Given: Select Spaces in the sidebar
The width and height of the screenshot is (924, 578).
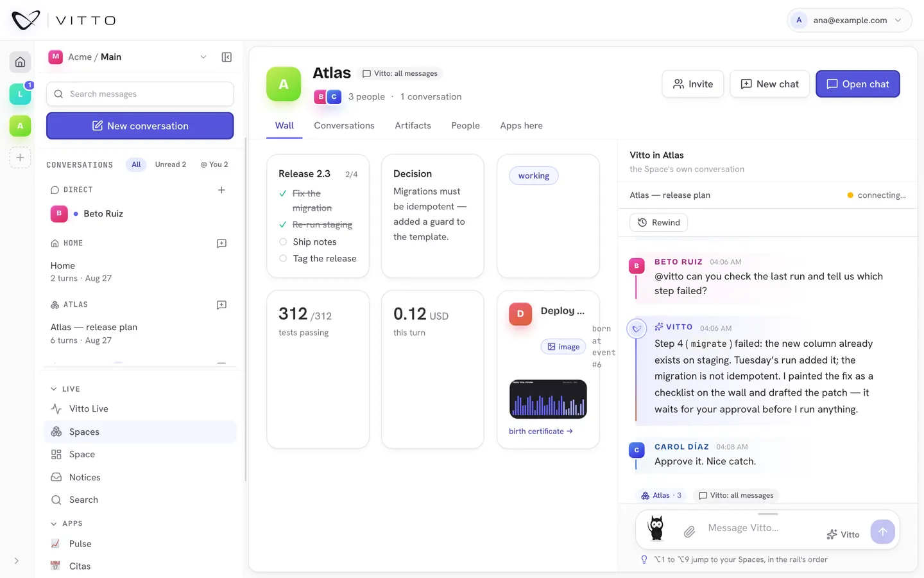Looking at the screenshot, I should 140,432.
